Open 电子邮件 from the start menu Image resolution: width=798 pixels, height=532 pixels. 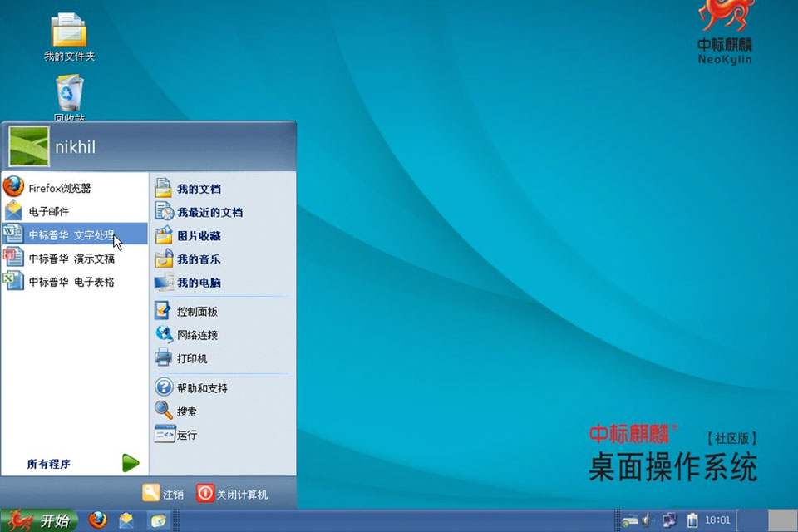(x=75, y=211)
